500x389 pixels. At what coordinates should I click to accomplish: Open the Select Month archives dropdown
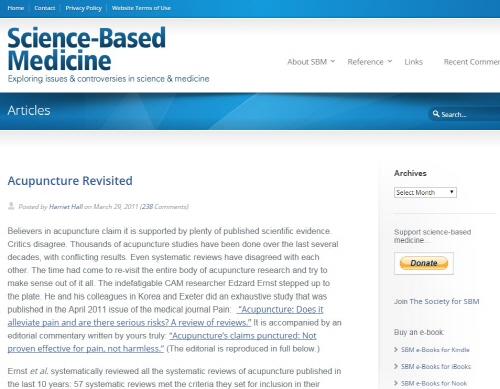point(425,192)
